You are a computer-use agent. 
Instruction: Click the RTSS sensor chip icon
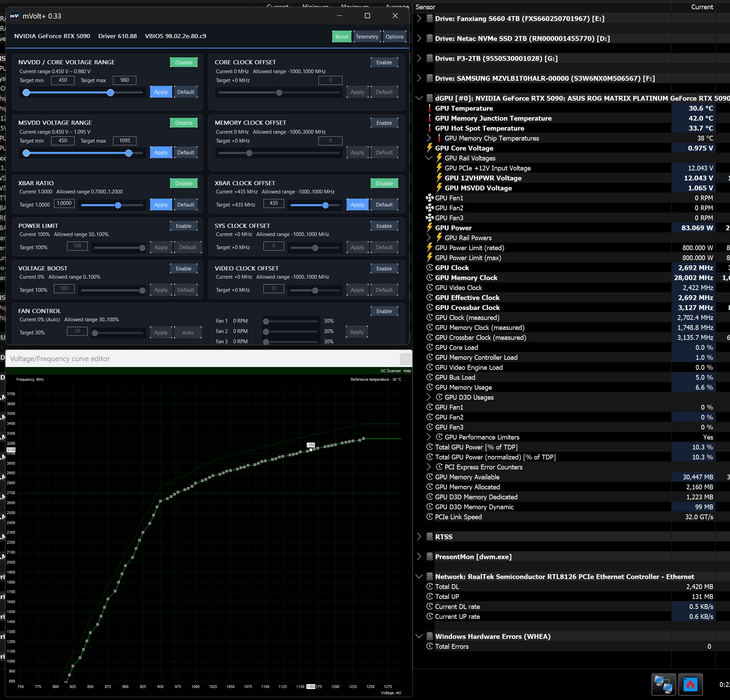[429, 537]
